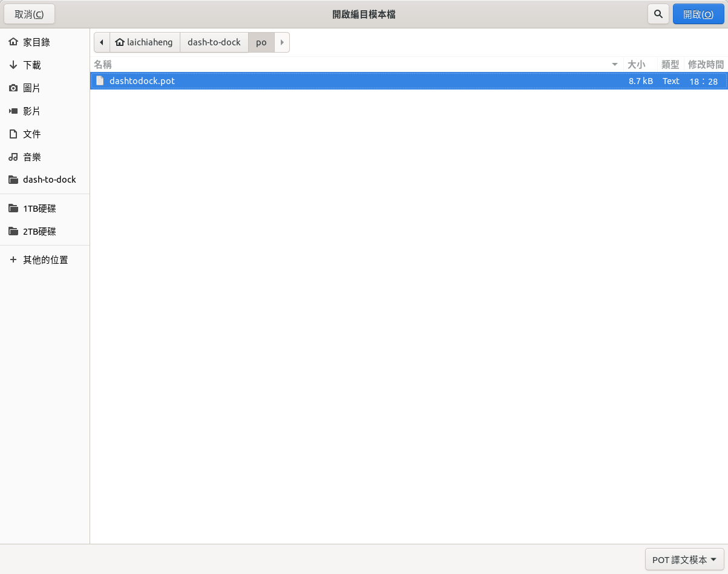Click the po path button
Screen dimensions: 728x574
261,42
